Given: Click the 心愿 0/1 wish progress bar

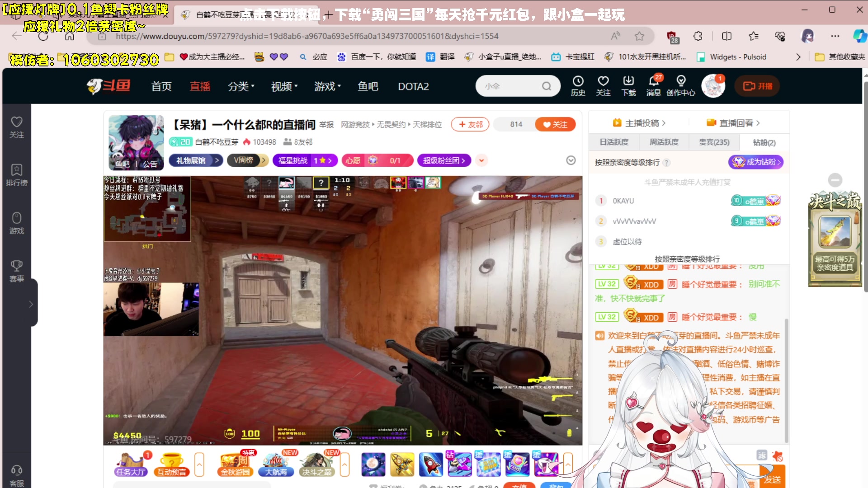Looking at the screenshot, I should pos(377,160).
